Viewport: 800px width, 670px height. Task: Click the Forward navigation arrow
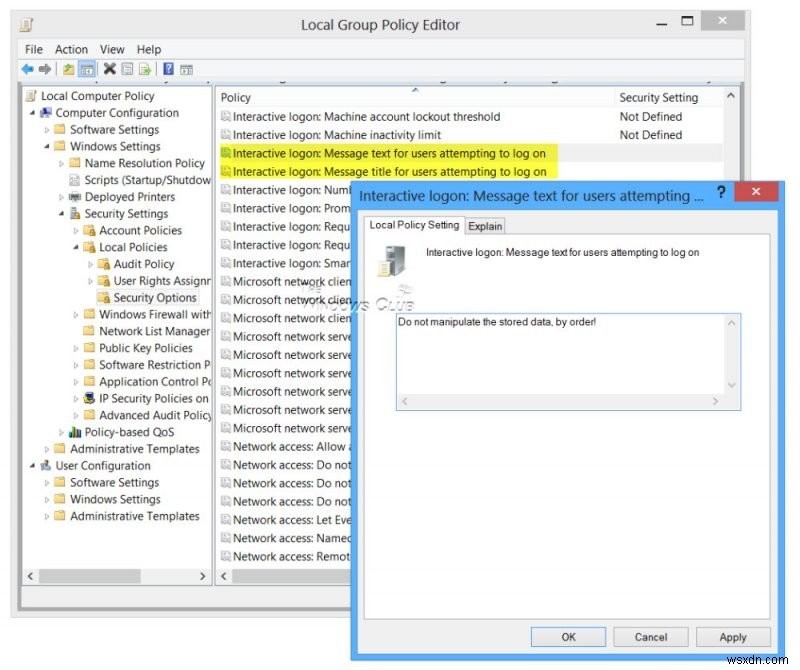(x=43, y=69)
